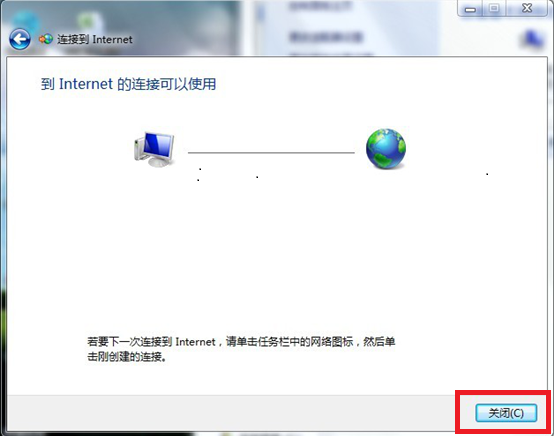Click the line connecting computer and globe

point(271,152)
